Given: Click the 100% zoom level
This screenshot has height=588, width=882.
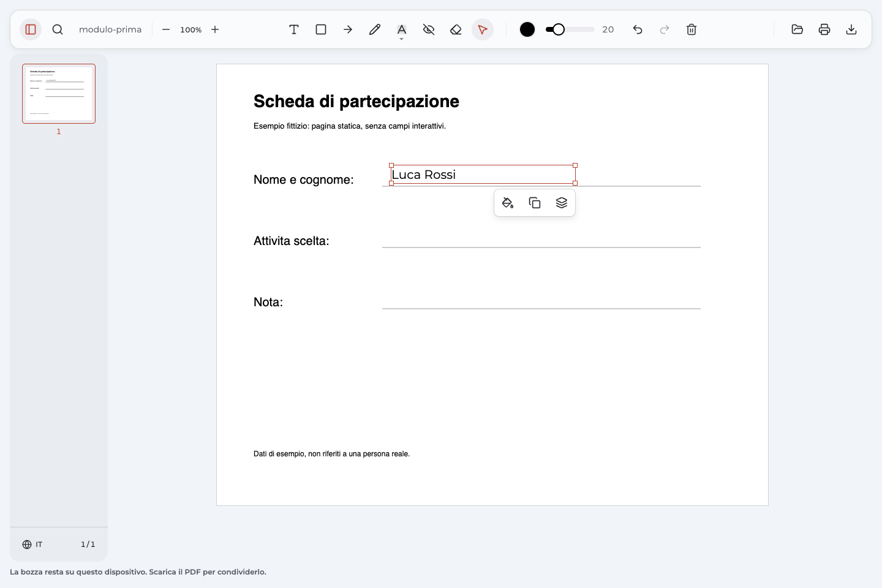Looking at the screenshot, I should click(x=191, y=29).
